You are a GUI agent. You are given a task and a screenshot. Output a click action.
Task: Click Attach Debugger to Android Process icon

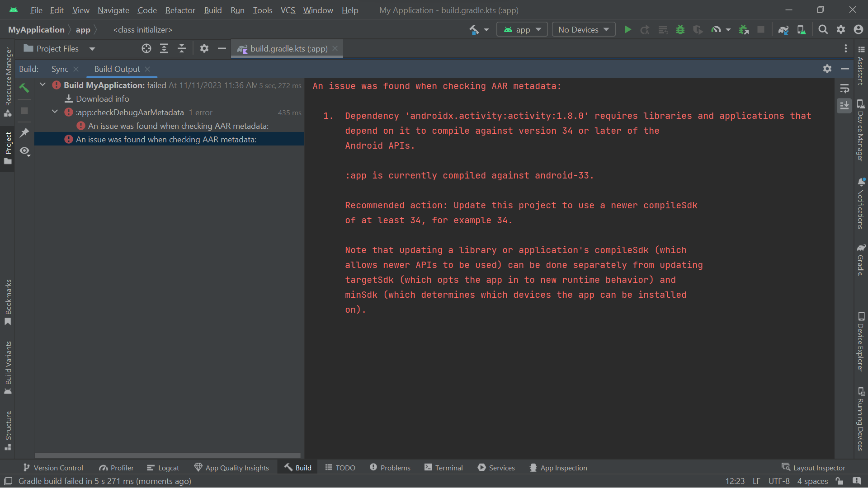point(744,30)
